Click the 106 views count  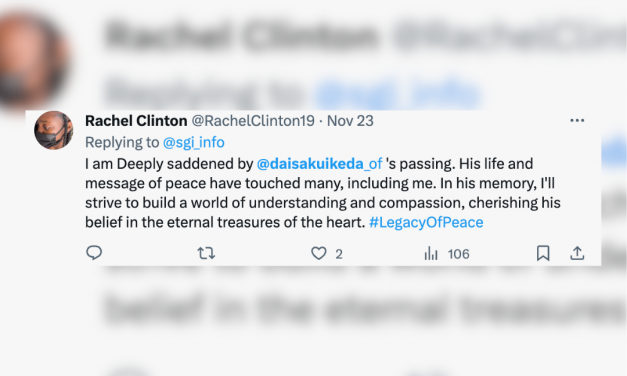tap(459, 254)
